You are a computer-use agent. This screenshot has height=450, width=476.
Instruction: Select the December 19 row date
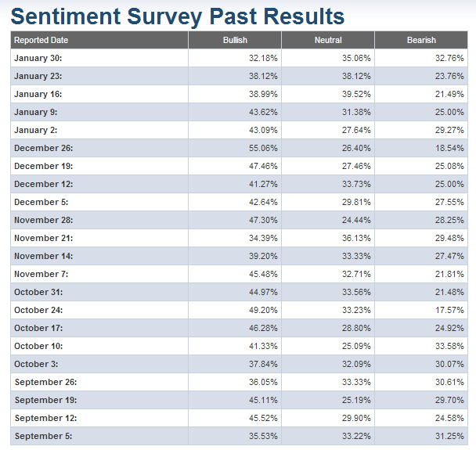click(x=42, y=166)
